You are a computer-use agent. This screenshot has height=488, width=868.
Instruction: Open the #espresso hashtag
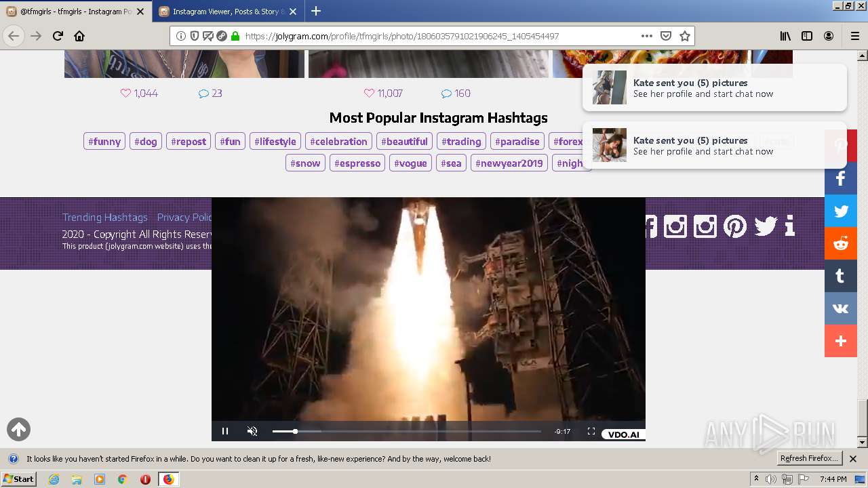[x=357, y=163]
